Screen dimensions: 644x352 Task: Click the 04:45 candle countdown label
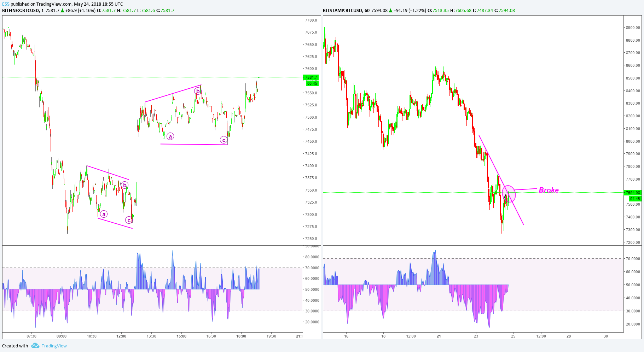pos(635,199)
